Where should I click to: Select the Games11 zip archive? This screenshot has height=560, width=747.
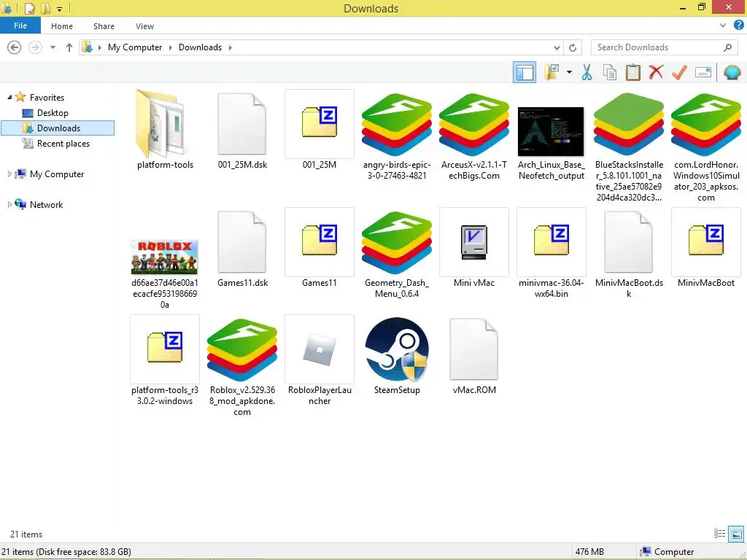coord(320,248)
